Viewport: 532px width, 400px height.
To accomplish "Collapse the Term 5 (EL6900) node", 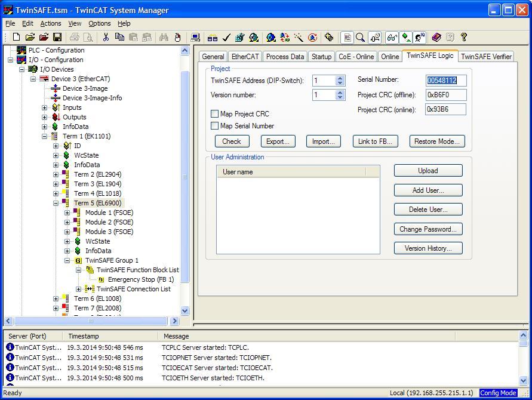I will tap(56, 203).
